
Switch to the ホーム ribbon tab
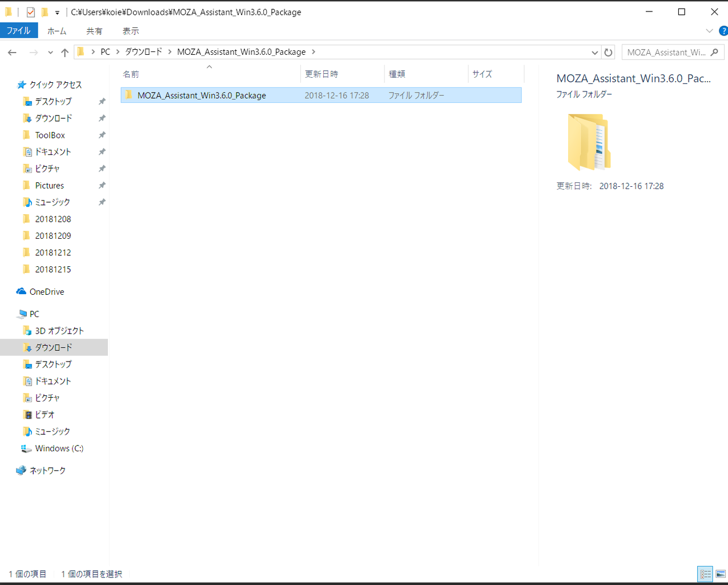[57, 31]
